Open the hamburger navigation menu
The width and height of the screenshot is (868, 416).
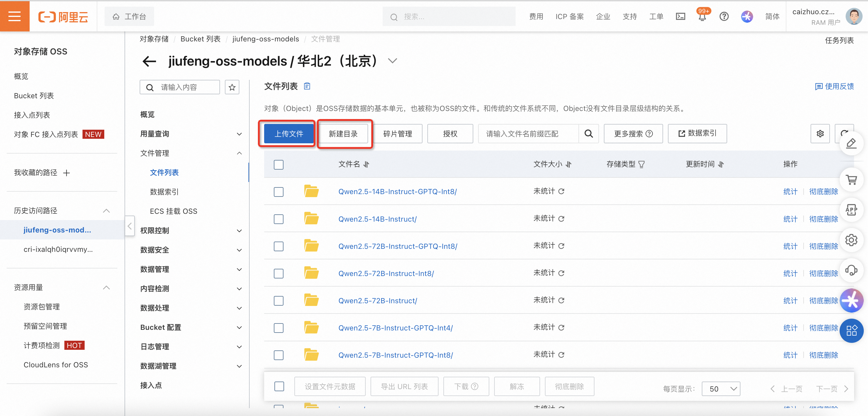point(15,16)
